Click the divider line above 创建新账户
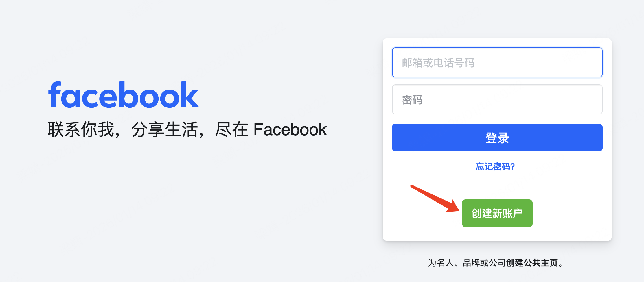Viewport: 644px width, 282px height. (x=497, y=184)
